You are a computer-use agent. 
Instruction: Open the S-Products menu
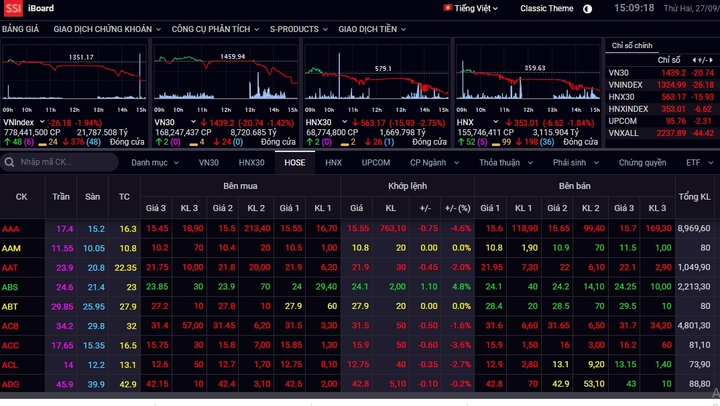tap(299, 30)
